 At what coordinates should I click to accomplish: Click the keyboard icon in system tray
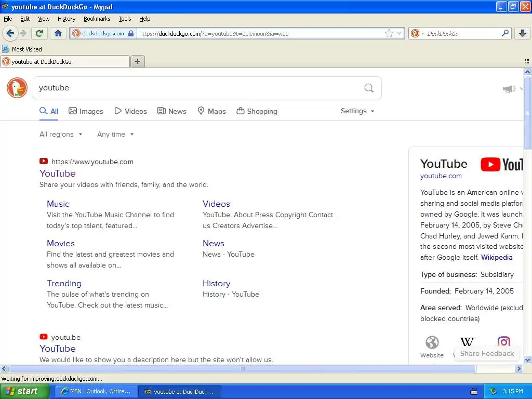click(x=474, y=392)
